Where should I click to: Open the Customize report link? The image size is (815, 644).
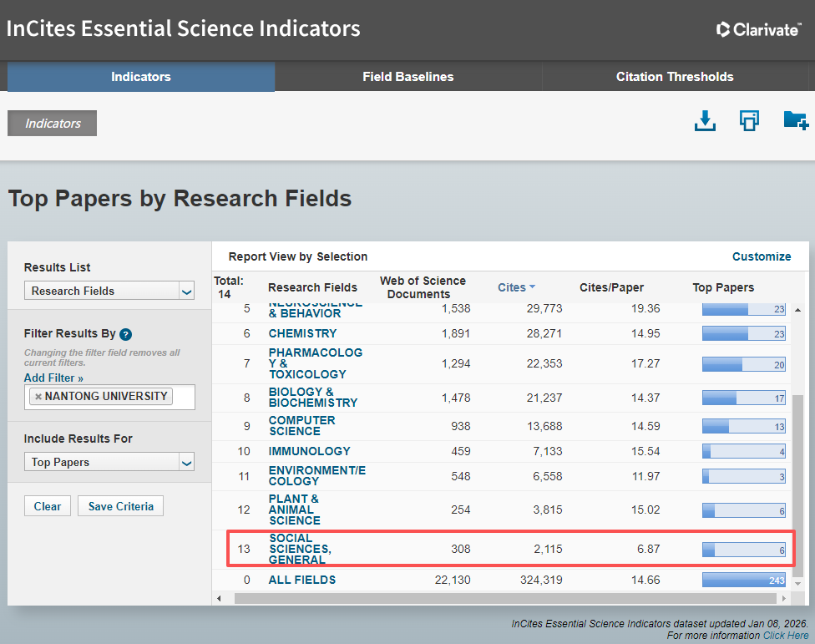[761, 256]
